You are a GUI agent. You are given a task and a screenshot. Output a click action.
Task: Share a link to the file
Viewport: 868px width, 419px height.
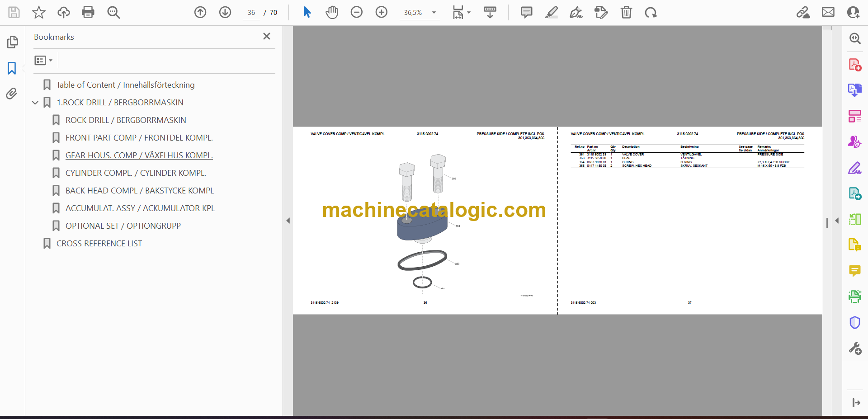[803, 12]
